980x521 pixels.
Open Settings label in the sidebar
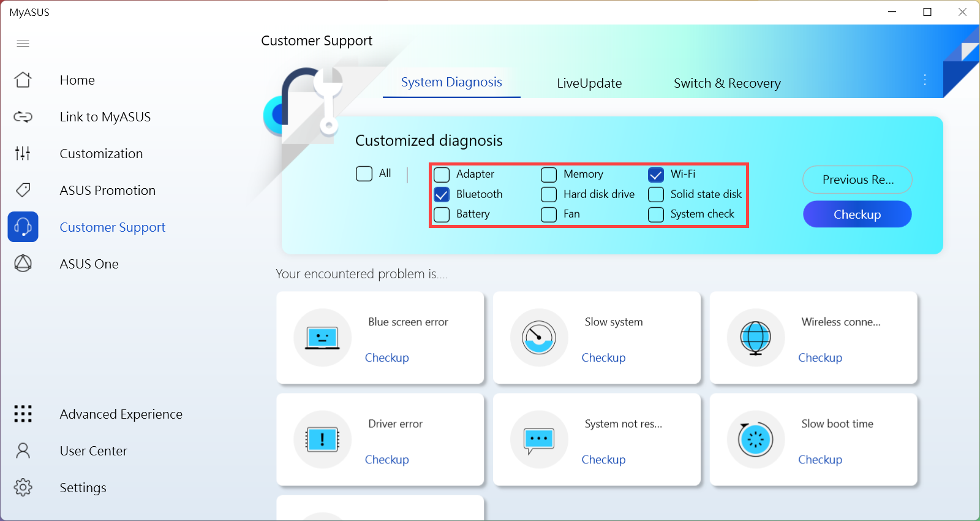click(x=83, y=488)
